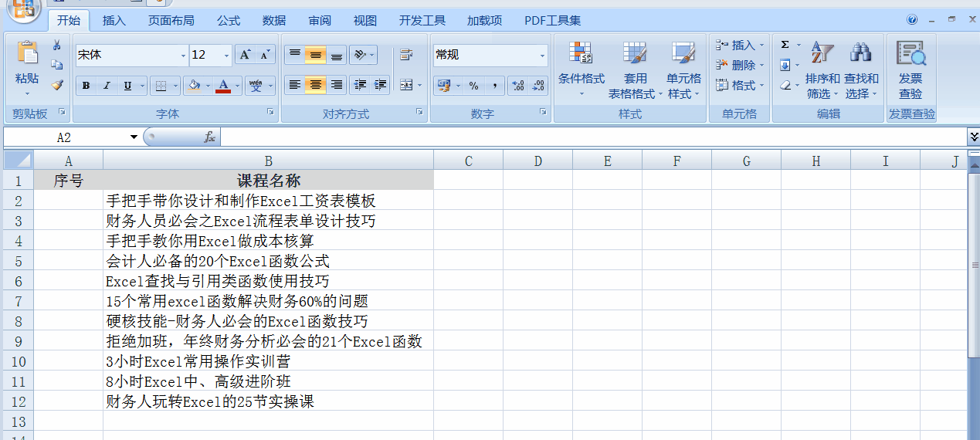Expand the formula bar chevron
This screenshot has width=980, height=440.
point(973,137)
